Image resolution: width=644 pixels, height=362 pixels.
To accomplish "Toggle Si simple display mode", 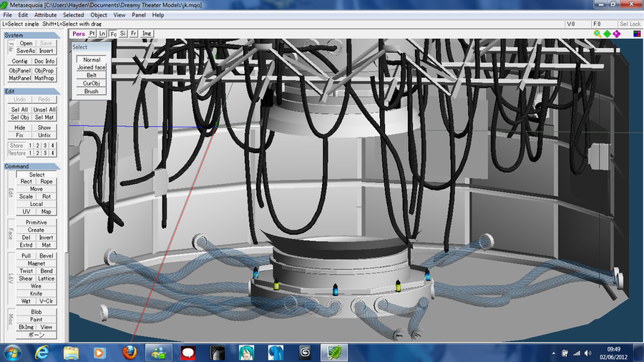I will pos(123,34).
